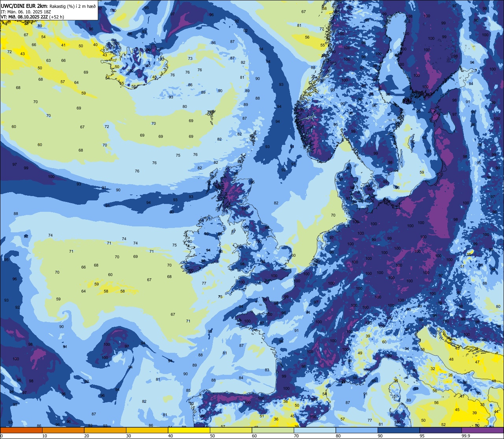Click the humidity value '41' west of Iceland
The height and width of the screenshot is (439, 504).
[x=63, y=45]
